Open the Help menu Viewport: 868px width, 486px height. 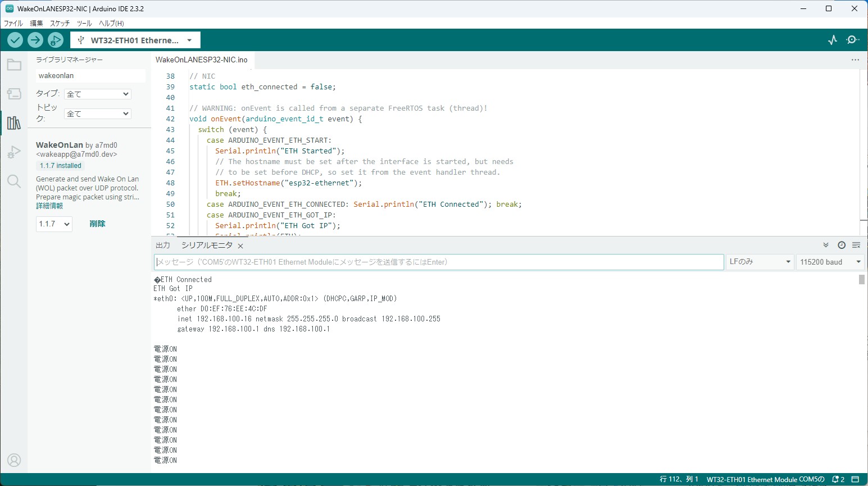(x=111, y=23)
